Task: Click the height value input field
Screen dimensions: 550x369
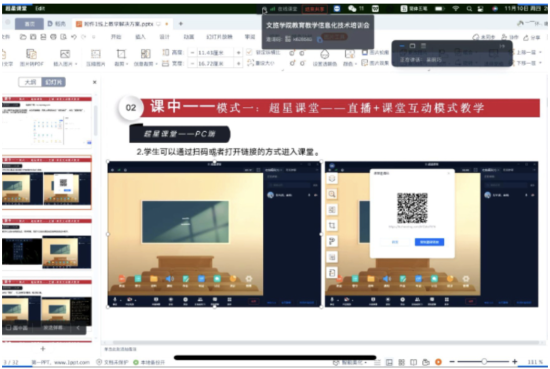Action: [x=215, y=53]
